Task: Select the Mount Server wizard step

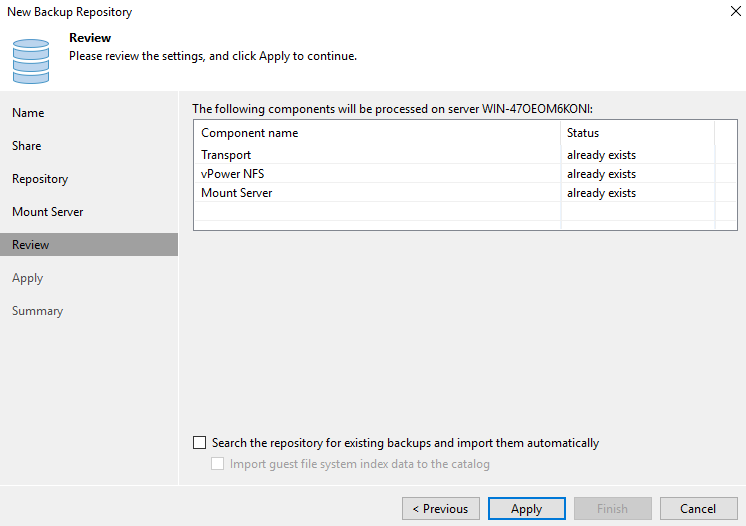Action: point(48,212)
